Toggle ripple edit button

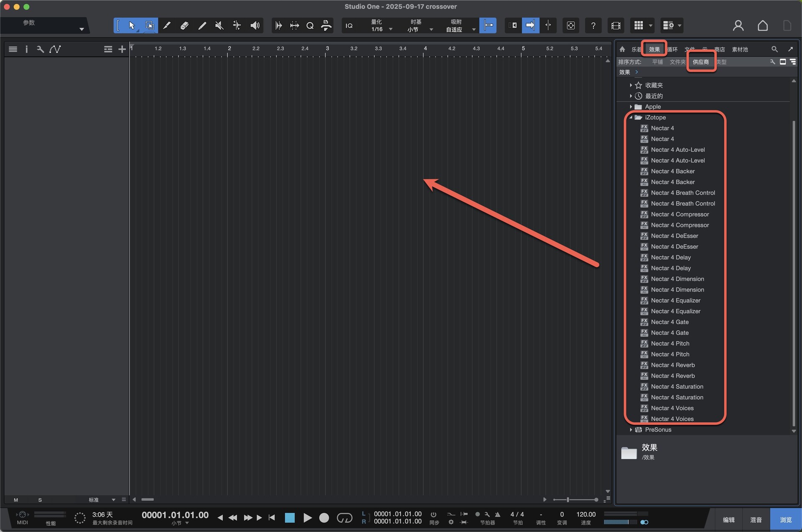tap(513, 25)
